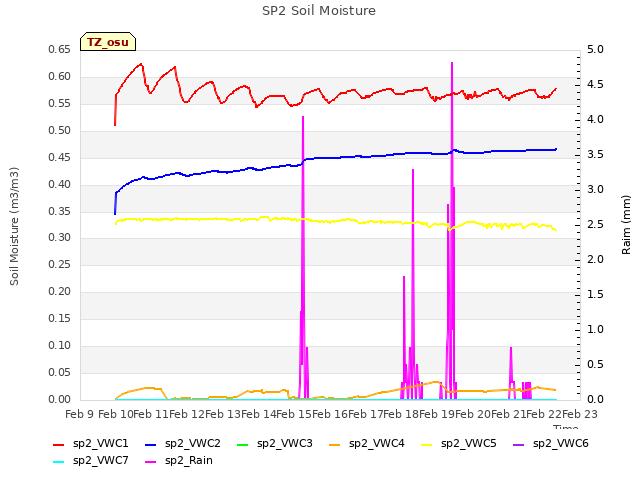
Task: Click the cyan sp2_VWC7 legend swatch
Action: pos(59,462)
